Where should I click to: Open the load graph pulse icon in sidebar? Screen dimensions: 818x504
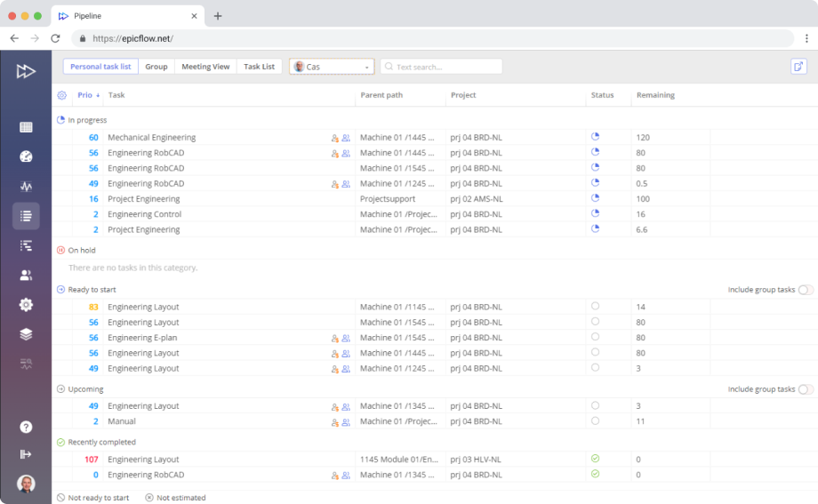coord(26,187)
